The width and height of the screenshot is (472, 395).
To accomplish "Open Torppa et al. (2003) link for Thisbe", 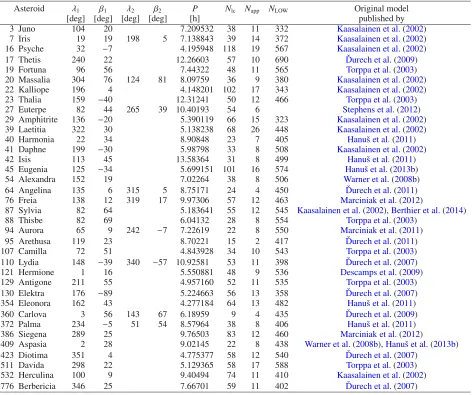I will 381,221.
